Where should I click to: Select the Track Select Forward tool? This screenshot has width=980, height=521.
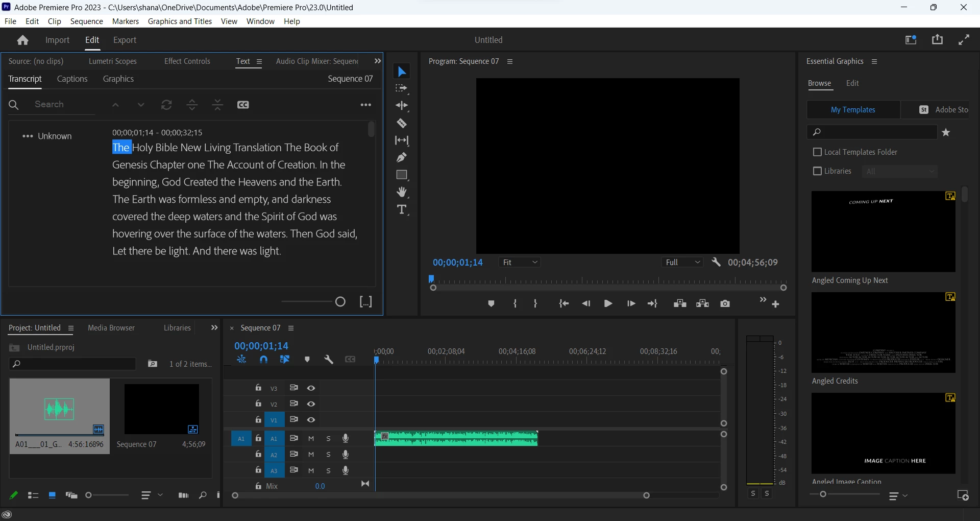pyautogui.click(x=402, y=88)
